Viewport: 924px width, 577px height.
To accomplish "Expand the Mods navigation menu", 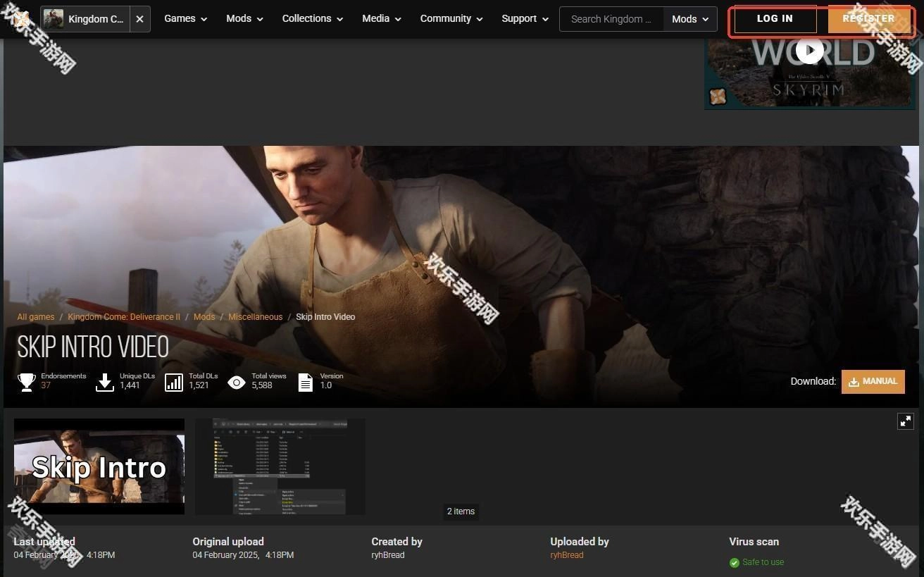I will [x=244, y=19].
